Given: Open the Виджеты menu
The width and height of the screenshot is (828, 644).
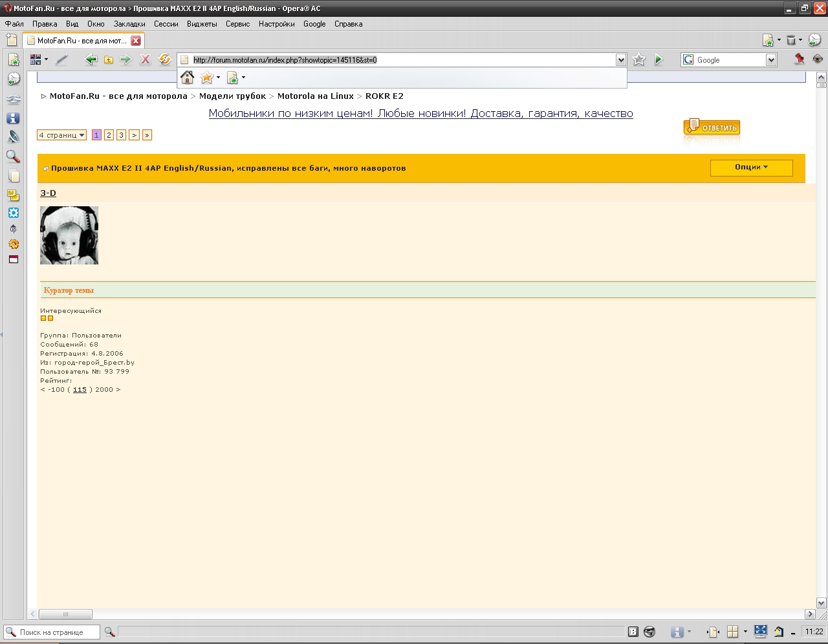Looking at the screenshot, I should pyautogui.click(x=202, y=24).
